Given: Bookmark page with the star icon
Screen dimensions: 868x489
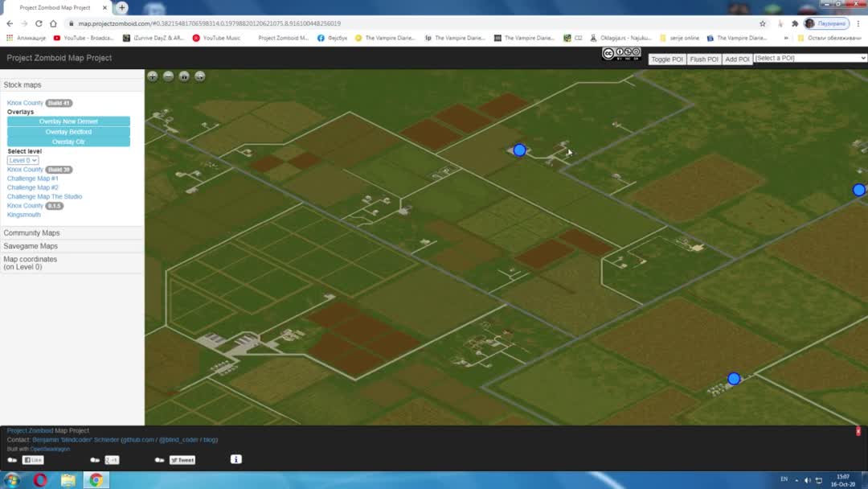Looking at the screenshot, I should pos(763,23).
